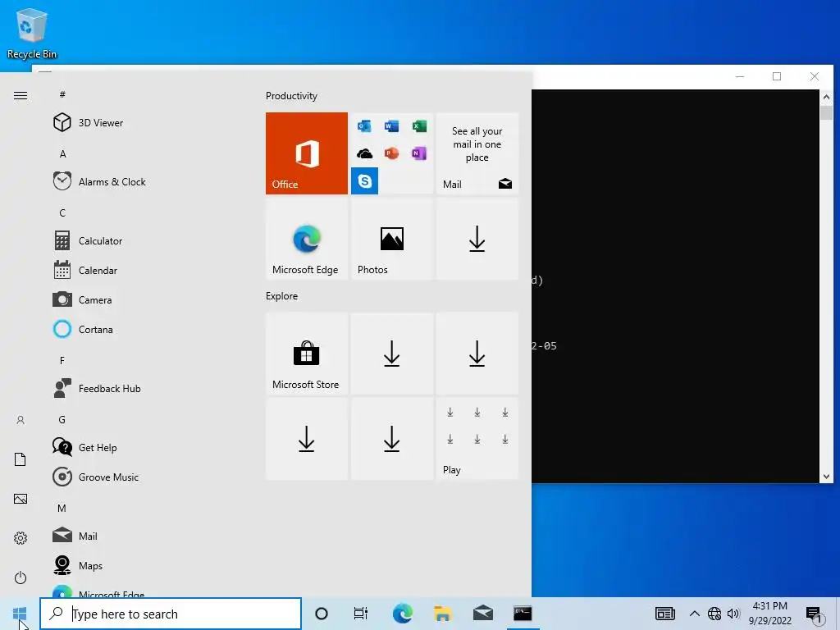
Task: Open Cortana circle on taskbar
Action: point(322,614)
